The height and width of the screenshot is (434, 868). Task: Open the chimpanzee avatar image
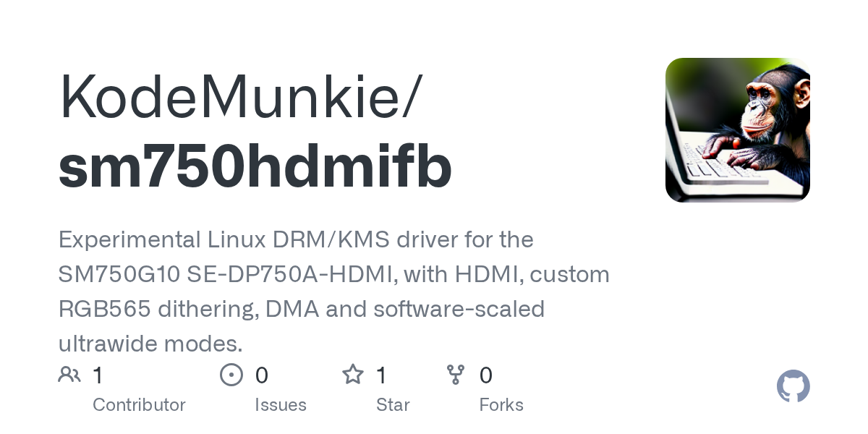pos(738,130)
